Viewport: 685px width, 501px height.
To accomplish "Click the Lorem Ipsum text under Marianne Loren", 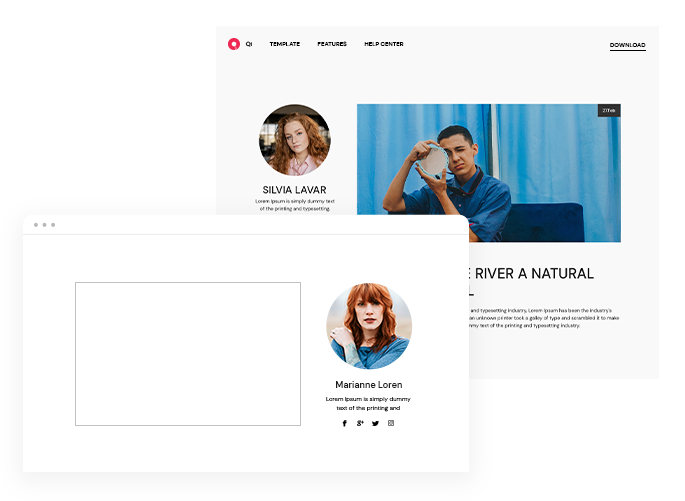I will [368, 403].
